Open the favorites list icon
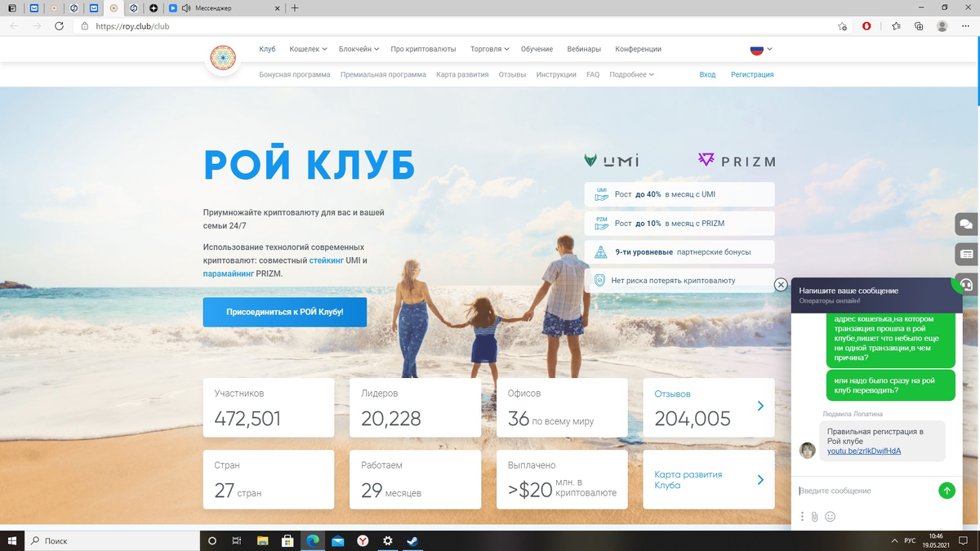Viewport: 980px width, 551px height. (897, 26)
